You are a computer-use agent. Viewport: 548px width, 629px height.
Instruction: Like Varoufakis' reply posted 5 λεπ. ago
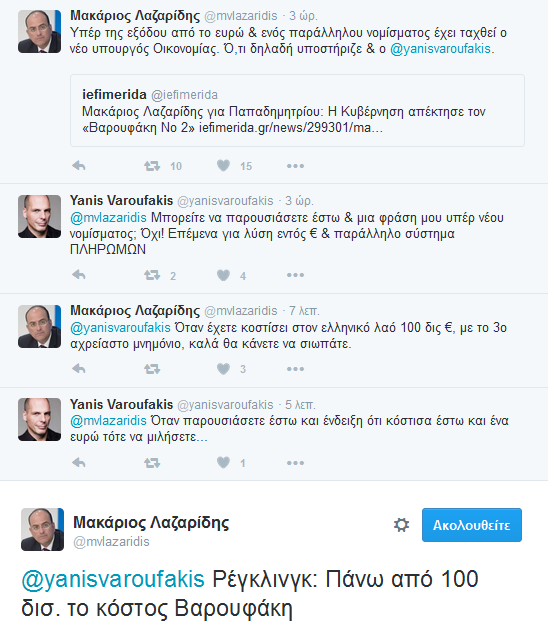[x=223, y=463]
